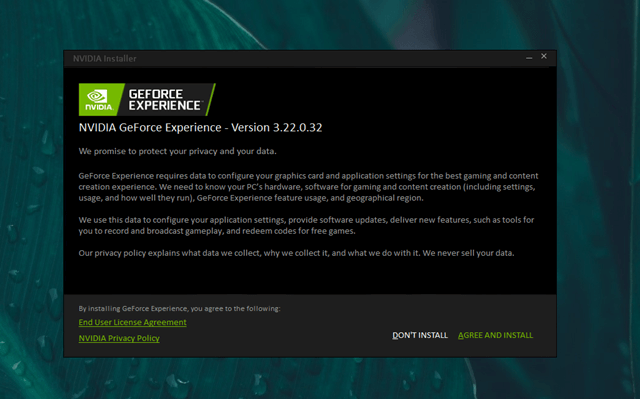640x399 pixels.
Task: Choose the DON'T INSTALL button
Action: pyautogui.click(x=420, y=335)
